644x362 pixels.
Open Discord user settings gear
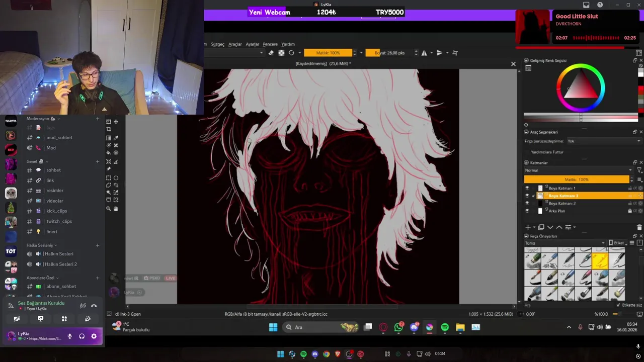click(94, 336)
